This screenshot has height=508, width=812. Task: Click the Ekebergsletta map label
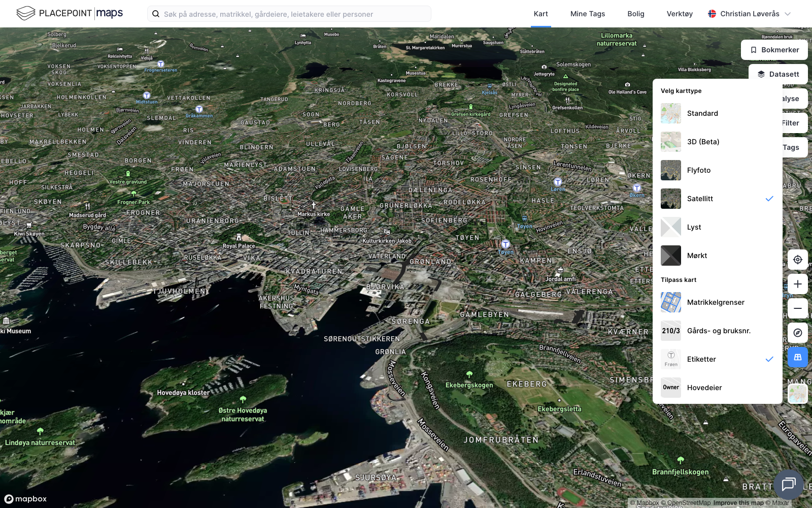559,409
